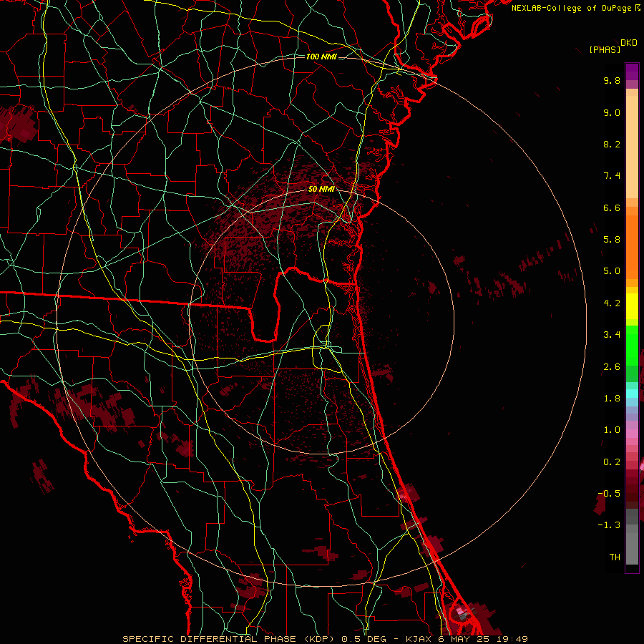Pick the pink band next to 1.0
This screenshot has width=644, height=644.
(x=632, y=434)
